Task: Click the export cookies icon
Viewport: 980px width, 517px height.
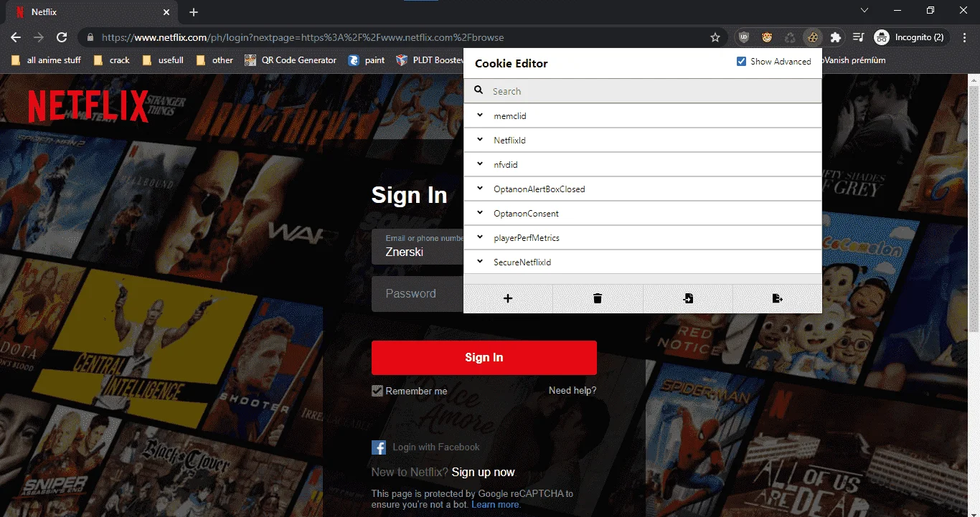Action: pyautogui.click(x=777, y=298)
